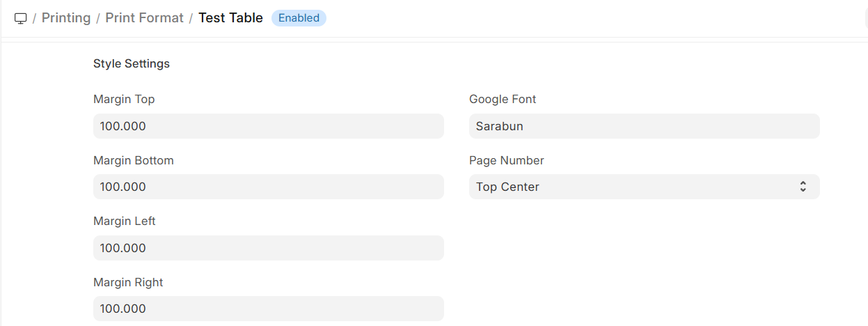Viewport: 868px width, 326px height.
Task: Click the blue Enabled status badge
Action: (x=299, y=18)
